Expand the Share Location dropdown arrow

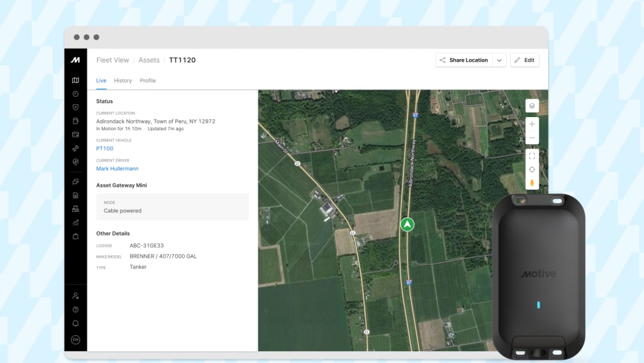499,60
